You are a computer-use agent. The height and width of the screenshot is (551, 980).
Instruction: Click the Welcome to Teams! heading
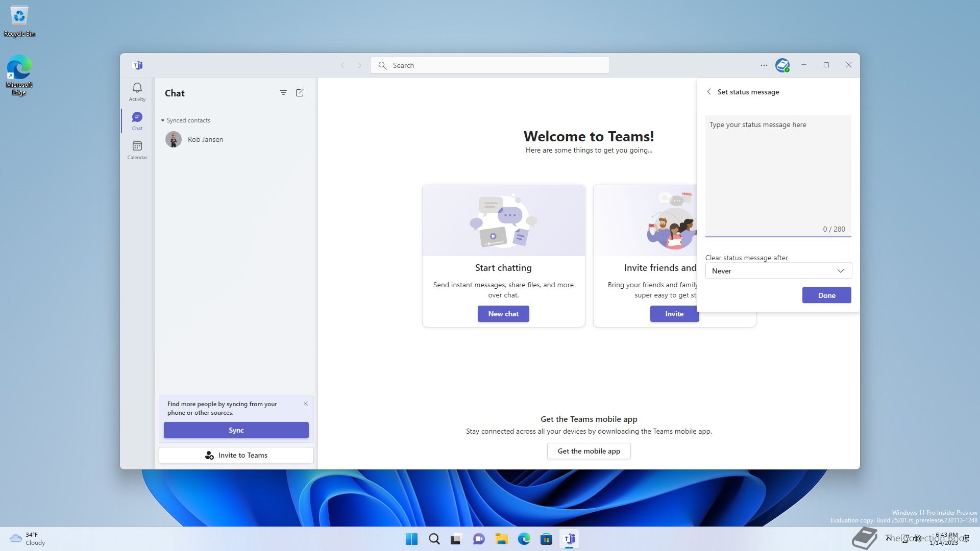click(589, 136)
